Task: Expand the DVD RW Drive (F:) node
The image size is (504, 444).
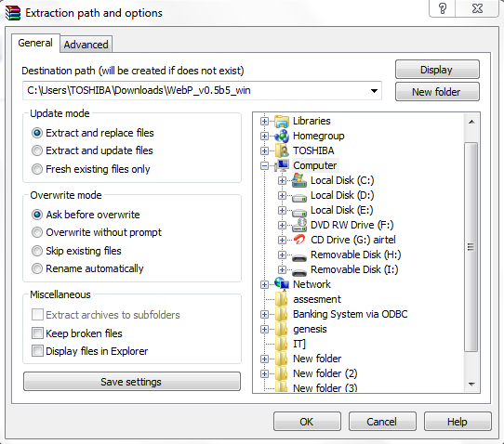Action: (282, 226)
